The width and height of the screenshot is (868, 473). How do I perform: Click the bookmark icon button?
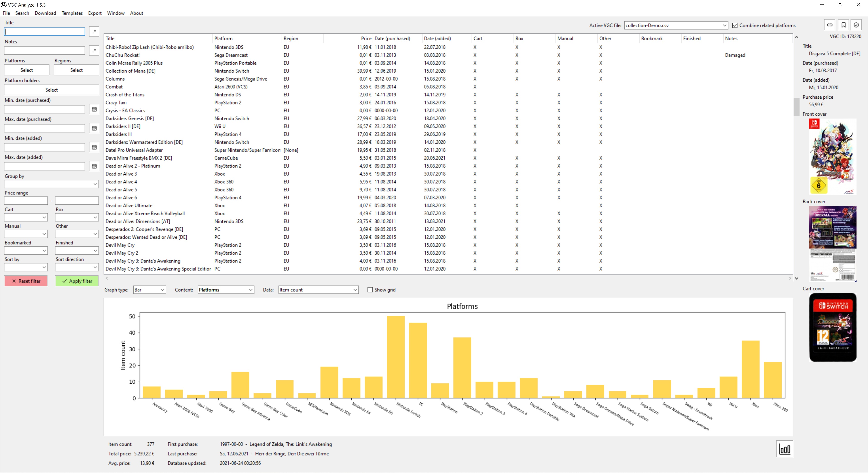tap(843, 25)
